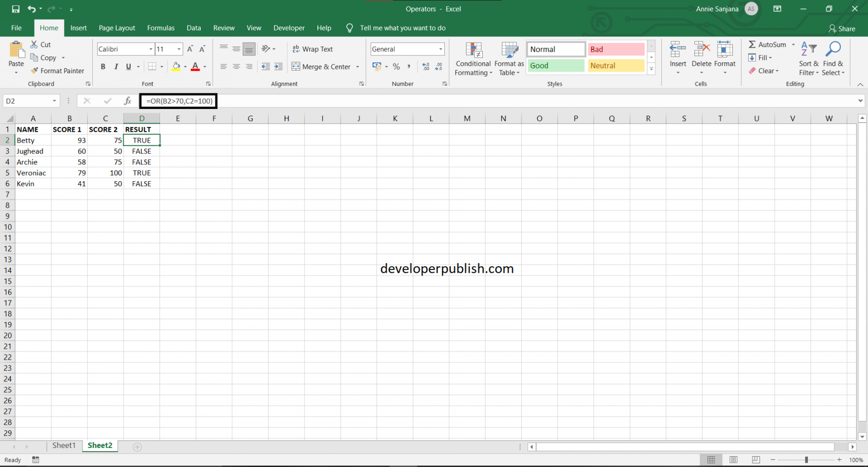Open the File tab
The image size is (868, 467).
[x=16, y=28]
